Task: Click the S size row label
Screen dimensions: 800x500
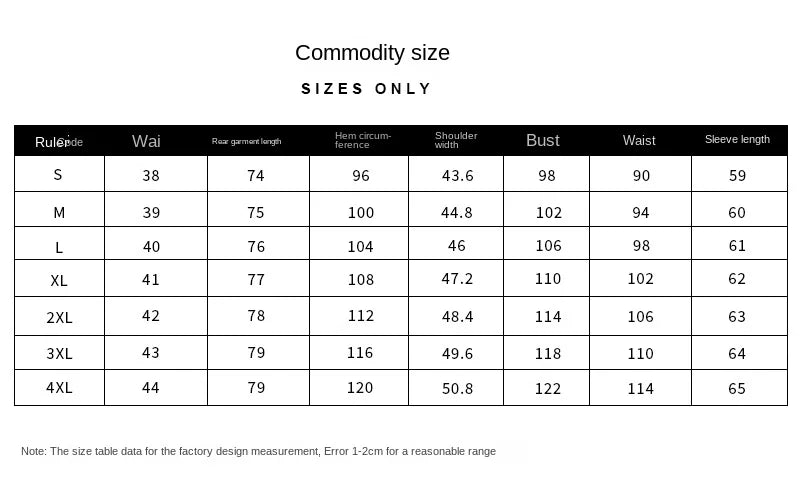Action: 58,175
